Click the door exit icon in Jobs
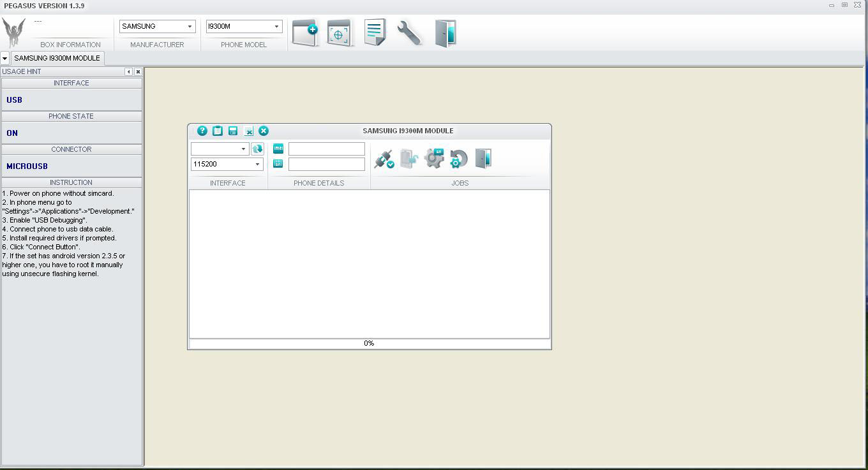 click(x=483, y=158)
